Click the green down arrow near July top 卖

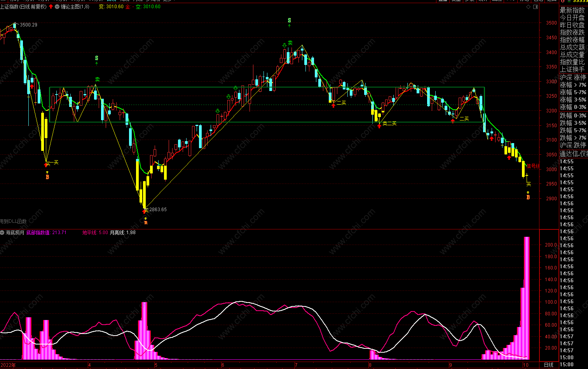(284, 45)
